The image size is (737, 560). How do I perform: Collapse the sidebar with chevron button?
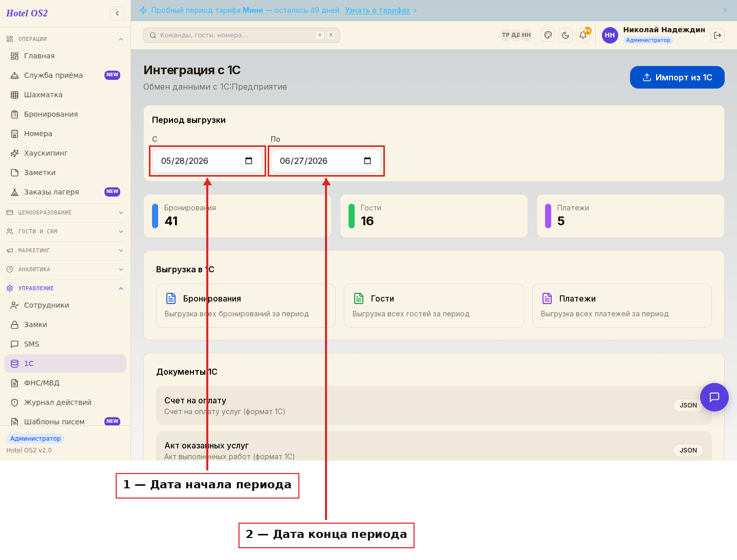(x=117, y=13)
